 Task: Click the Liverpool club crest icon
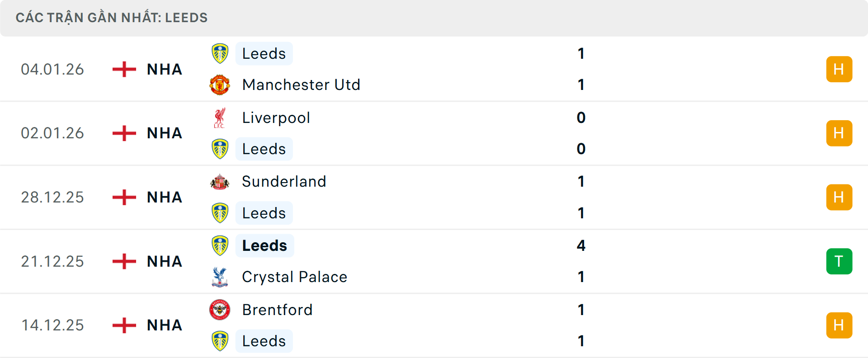[x=220, y=118]
